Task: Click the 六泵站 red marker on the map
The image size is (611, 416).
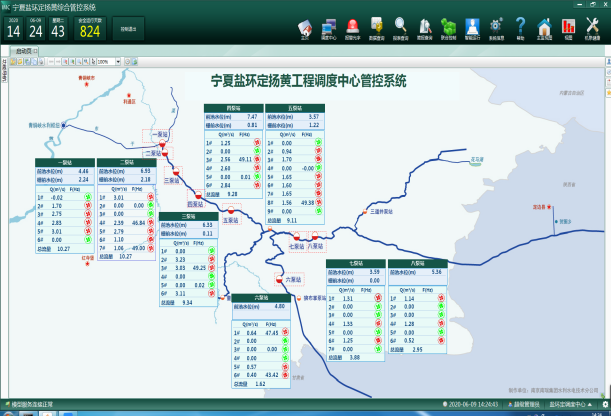Action: pos(279,279)
